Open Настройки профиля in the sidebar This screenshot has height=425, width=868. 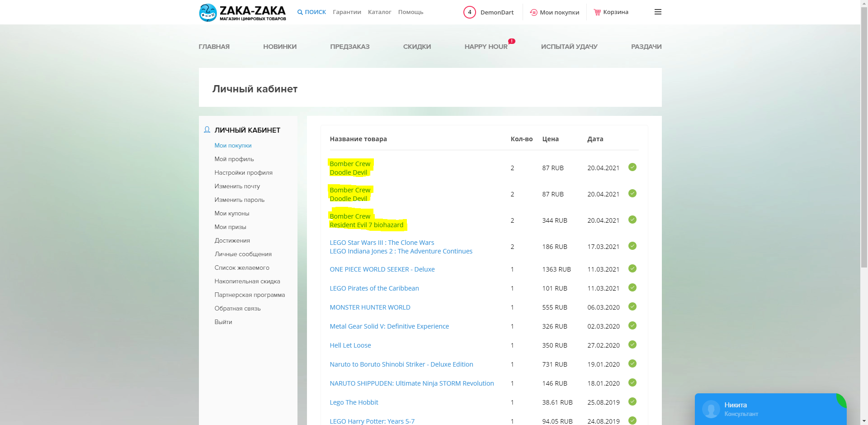[244, 172]
